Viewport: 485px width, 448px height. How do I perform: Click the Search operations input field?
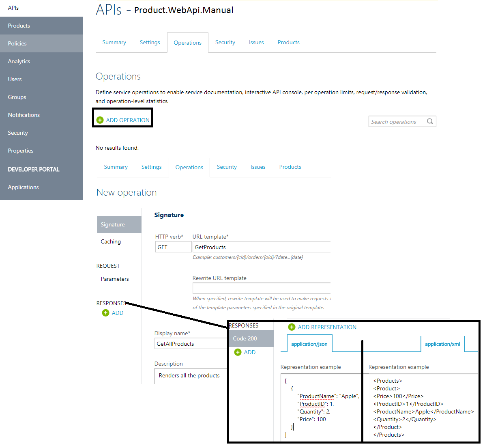pyautogui.click(x=395, y=121)
